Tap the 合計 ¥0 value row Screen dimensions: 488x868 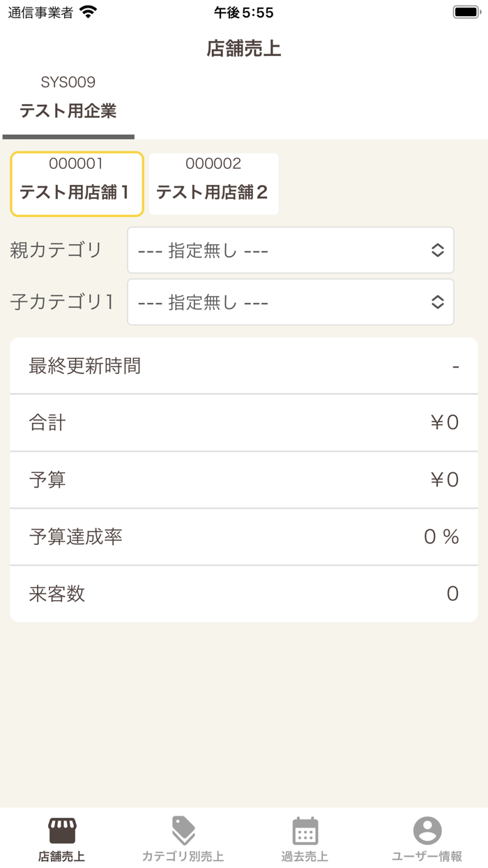244,422
